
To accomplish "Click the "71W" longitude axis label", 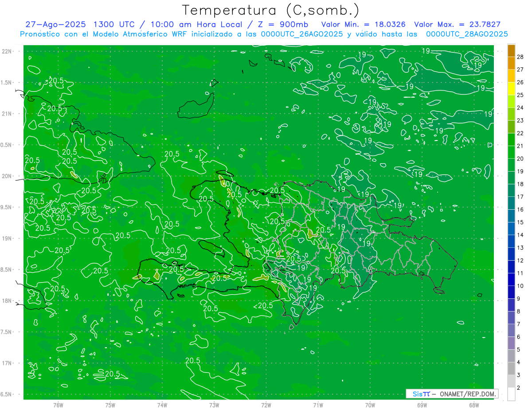I will 318,405.
